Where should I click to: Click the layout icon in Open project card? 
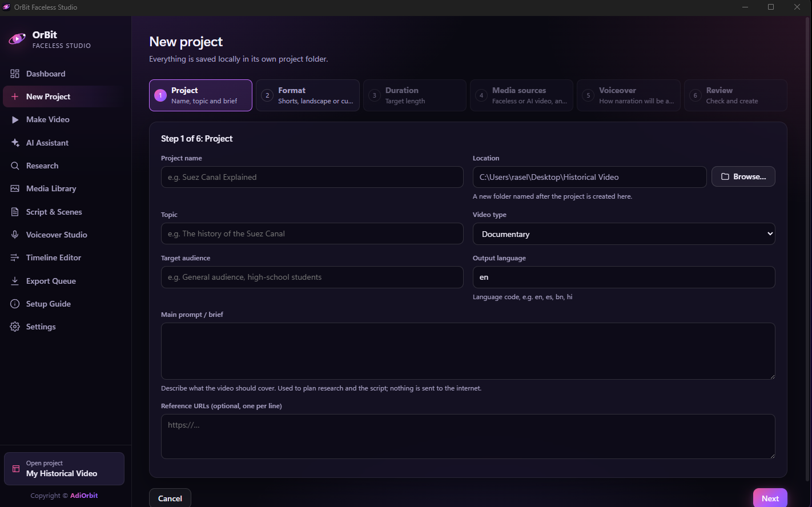tap(16, 469)
